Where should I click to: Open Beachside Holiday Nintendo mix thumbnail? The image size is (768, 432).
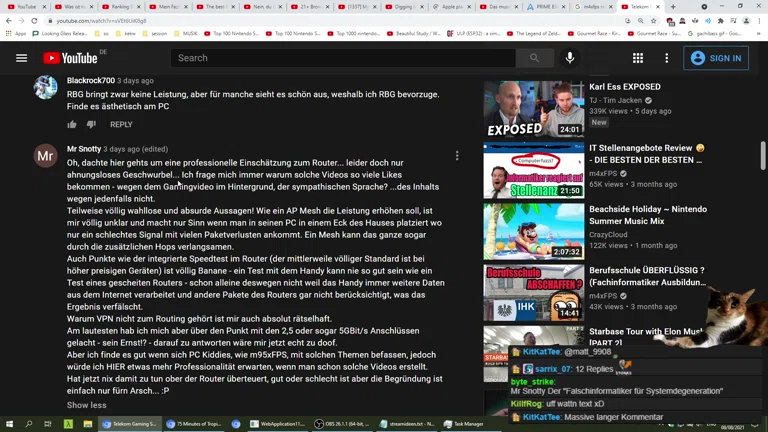pos(533,231)
